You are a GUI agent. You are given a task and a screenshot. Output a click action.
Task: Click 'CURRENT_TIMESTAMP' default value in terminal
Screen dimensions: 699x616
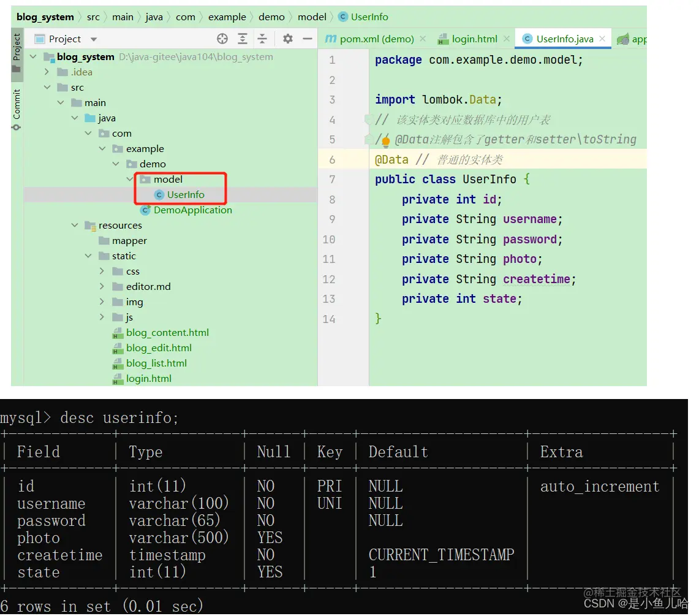(441, 555)
